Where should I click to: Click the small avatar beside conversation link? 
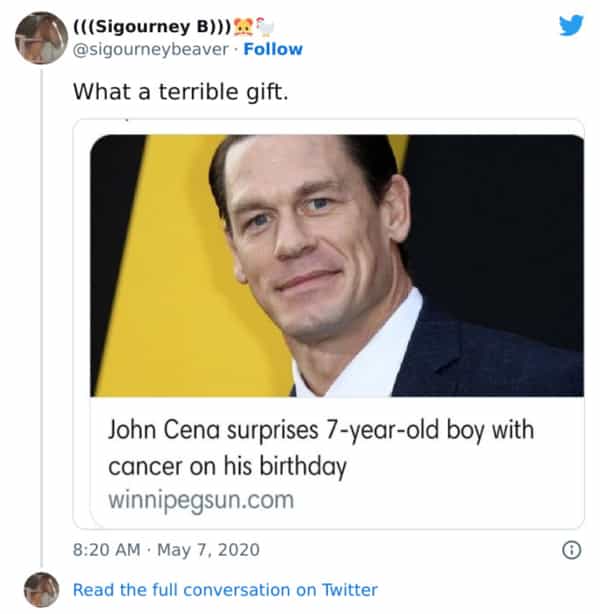42,589
